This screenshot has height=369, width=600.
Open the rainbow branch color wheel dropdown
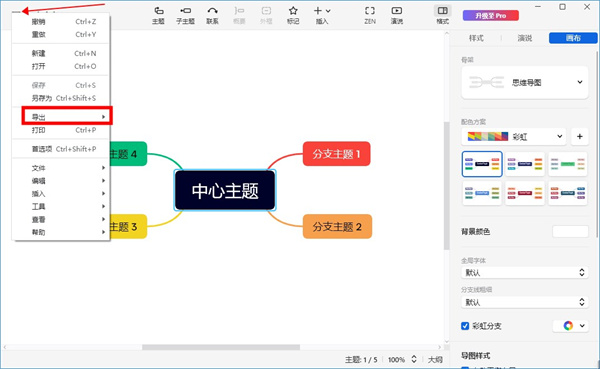[571, 326]
